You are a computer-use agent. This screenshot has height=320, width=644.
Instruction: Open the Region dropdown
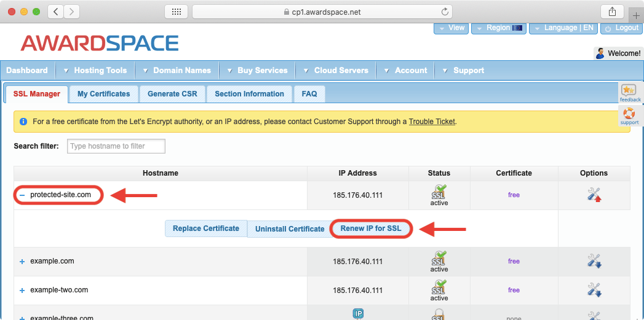498,28
